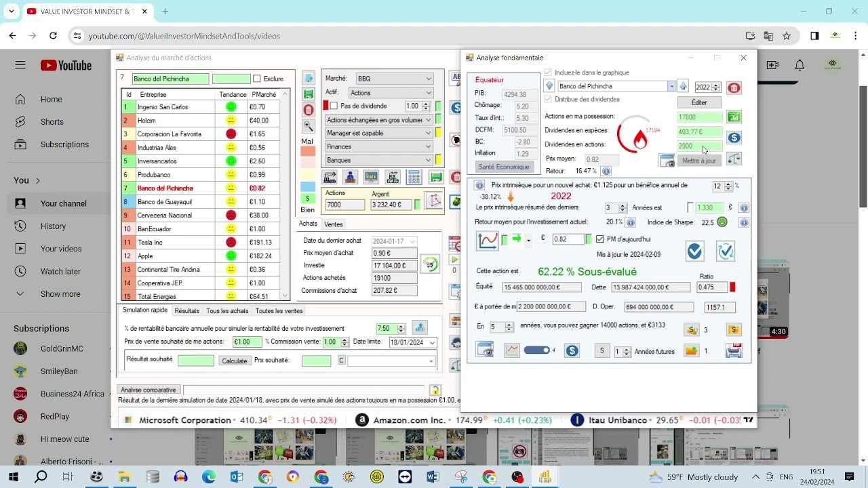Click the calculator icon under Banques dropdown
The width and height of the screenshot is (868, 488).
point(414,178)
